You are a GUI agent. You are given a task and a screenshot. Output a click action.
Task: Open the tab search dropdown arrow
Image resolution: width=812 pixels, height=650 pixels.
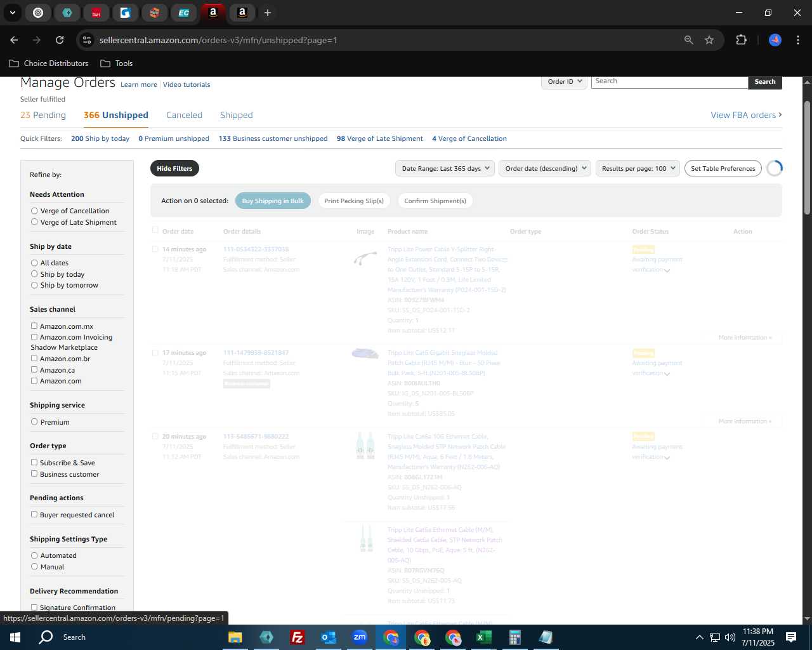[x=13, y=13]
